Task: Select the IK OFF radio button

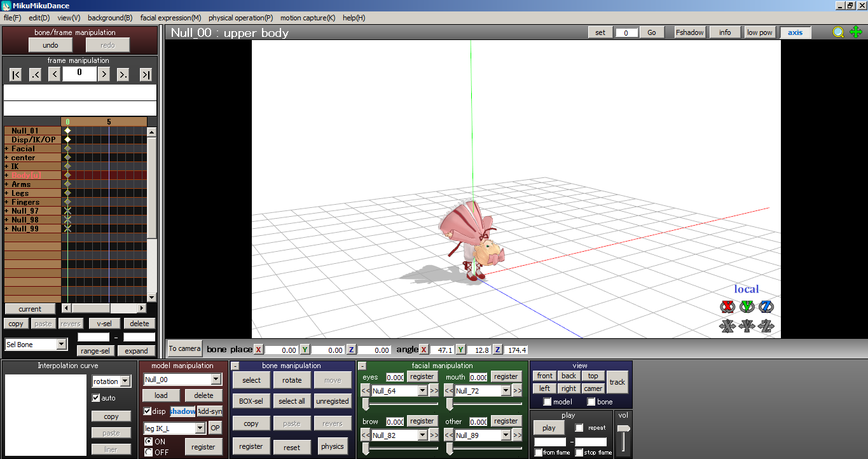Action: (x=148, y=452)
